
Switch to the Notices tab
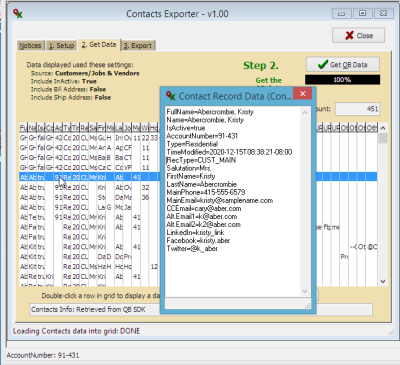(x=30, y=46)
